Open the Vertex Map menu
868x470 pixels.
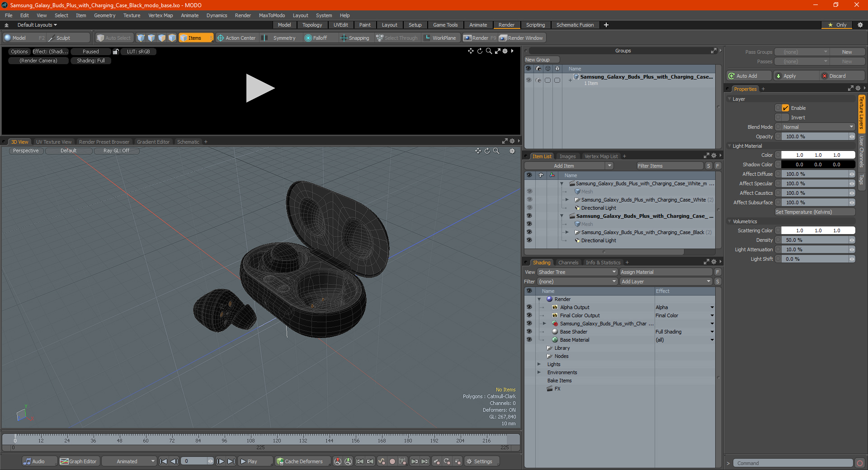[x=160, y=15]
